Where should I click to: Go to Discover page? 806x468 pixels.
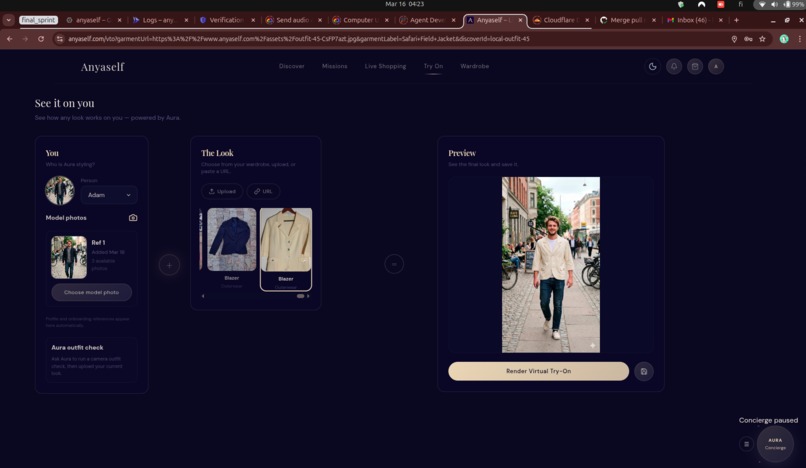coord(291,66)
